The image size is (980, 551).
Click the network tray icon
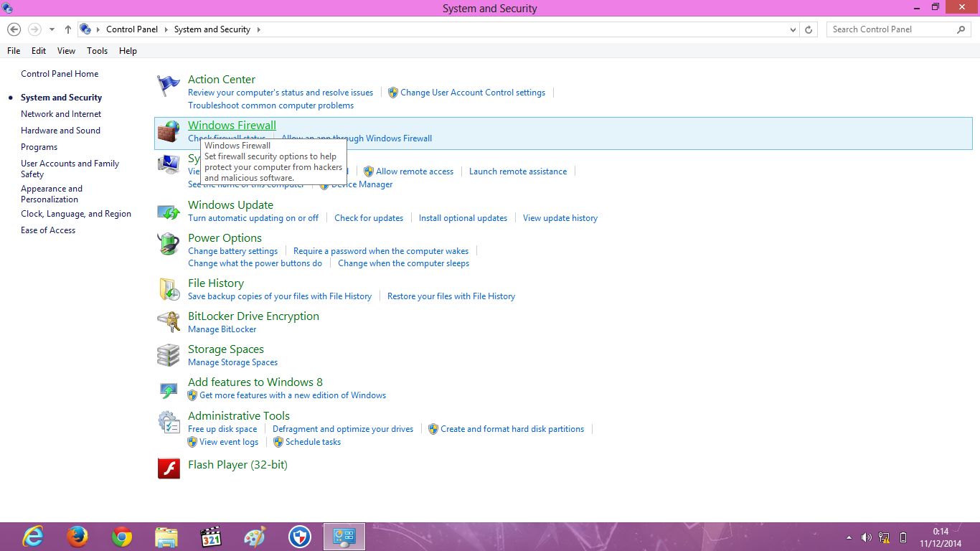pyautogui.click(x=885, y=537)
